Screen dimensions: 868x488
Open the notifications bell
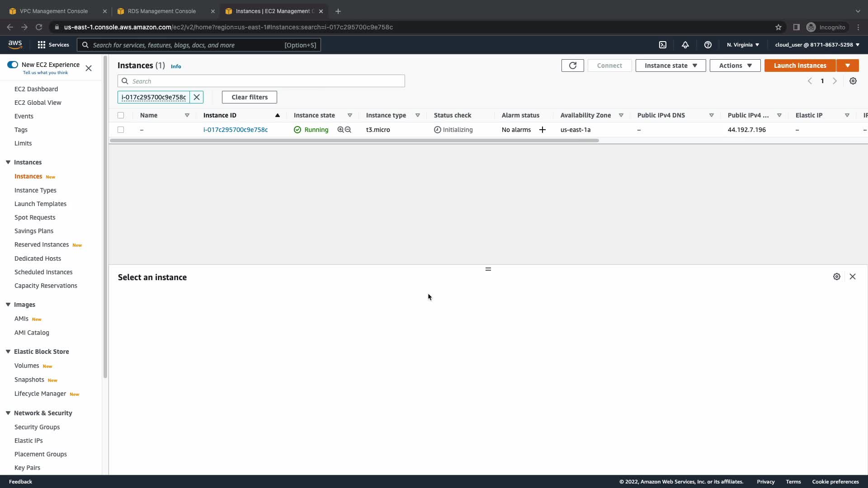(685, 45)
